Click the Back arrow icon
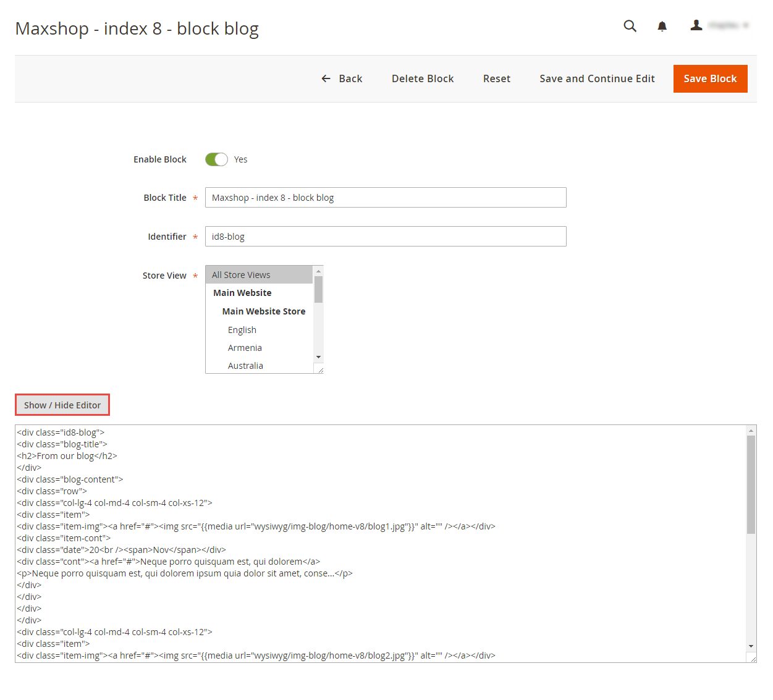This screenshot has height=700, width=773. pos(326,78)
